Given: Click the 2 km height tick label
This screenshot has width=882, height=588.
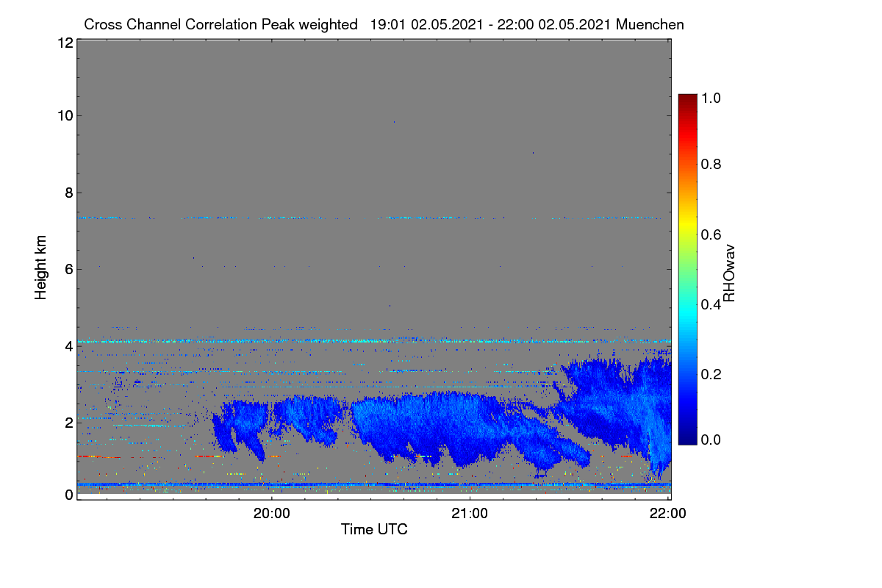Looking at the screenshot, I should tap(69, 422).
